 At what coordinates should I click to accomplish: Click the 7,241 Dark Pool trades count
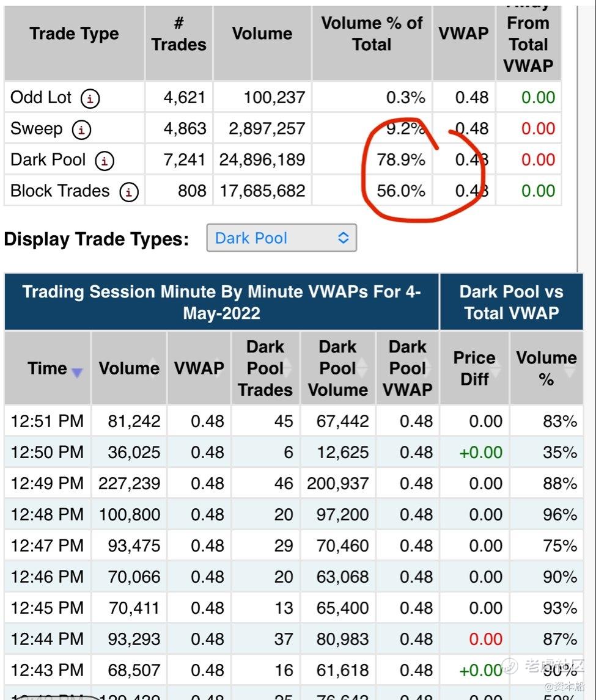point(185,160)
